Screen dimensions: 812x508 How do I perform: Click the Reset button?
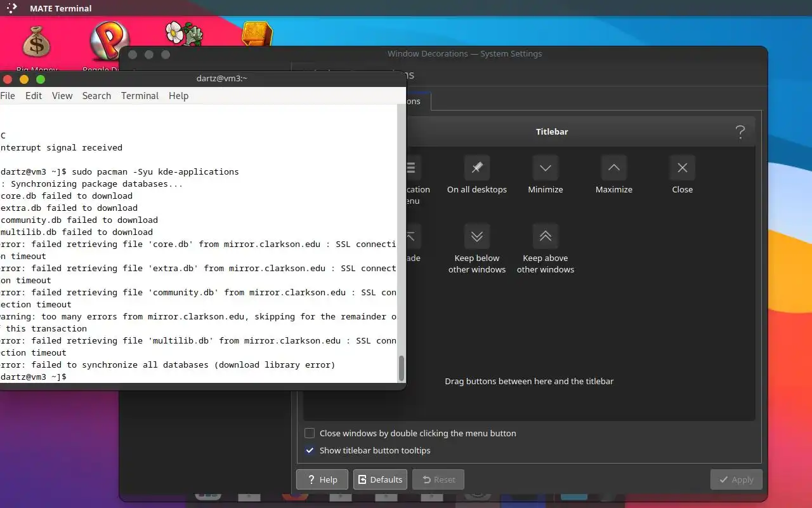click(438, 479)
